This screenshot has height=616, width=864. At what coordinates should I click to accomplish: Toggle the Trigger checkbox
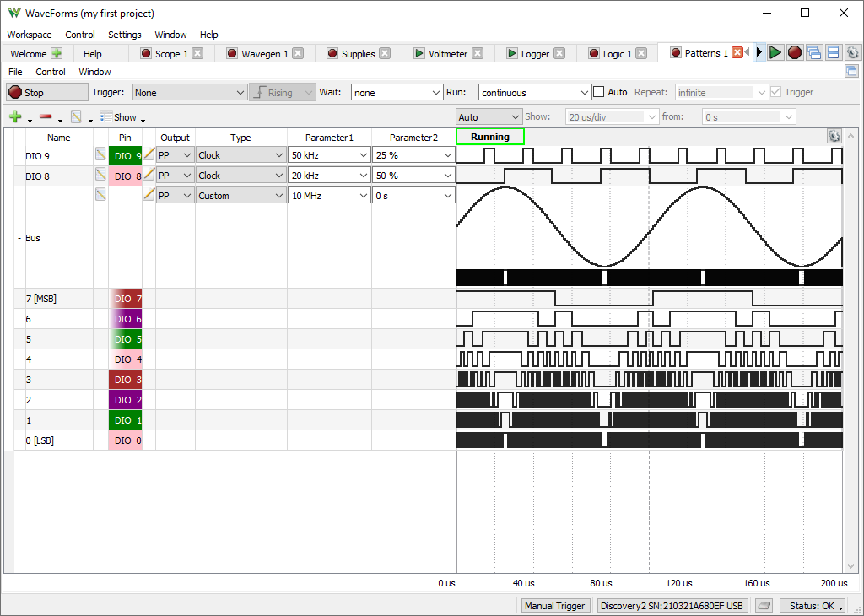(776, 92)
